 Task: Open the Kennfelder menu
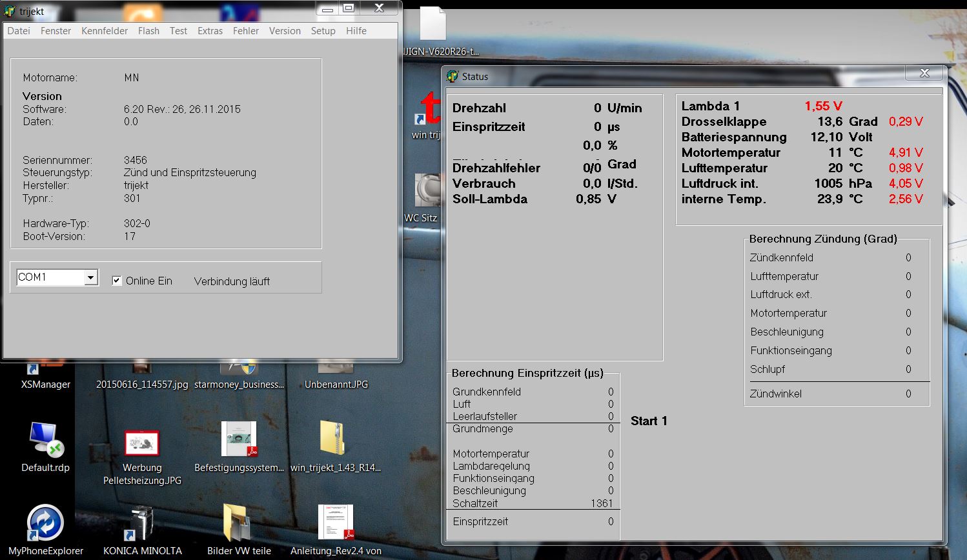pyautogui.click(x=105, y=31)
